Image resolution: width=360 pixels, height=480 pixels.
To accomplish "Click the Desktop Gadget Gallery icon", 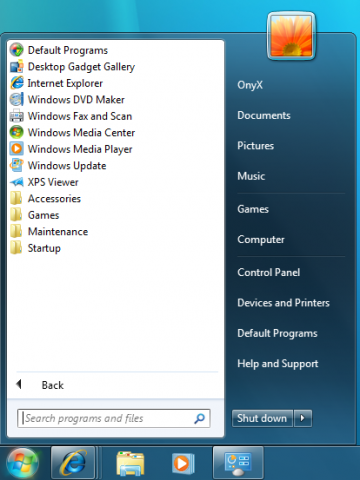I will [16, 66].
